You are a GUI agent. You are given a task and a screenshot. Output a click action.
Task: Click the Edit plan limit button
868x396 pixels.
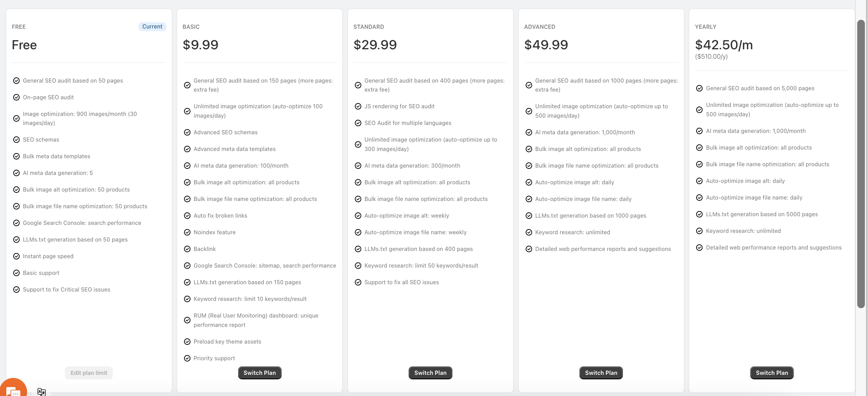pos(89,373)
